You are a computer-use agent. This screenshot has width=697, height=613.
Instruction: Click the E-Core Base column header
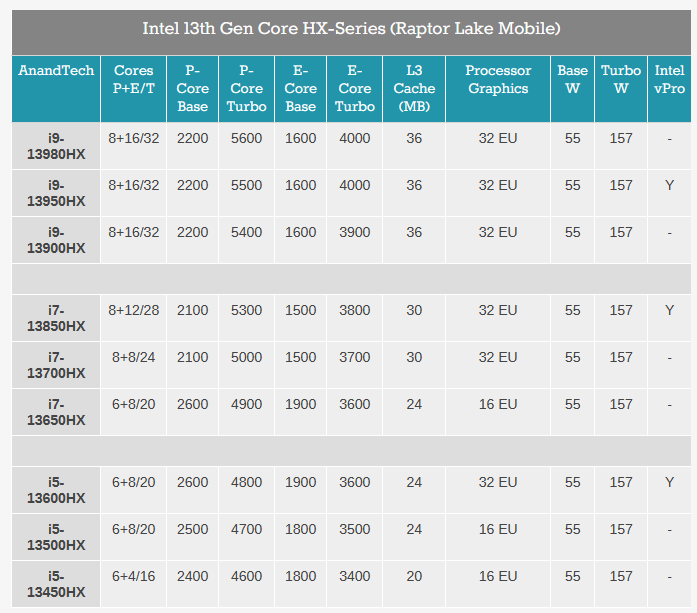(300, 88)
